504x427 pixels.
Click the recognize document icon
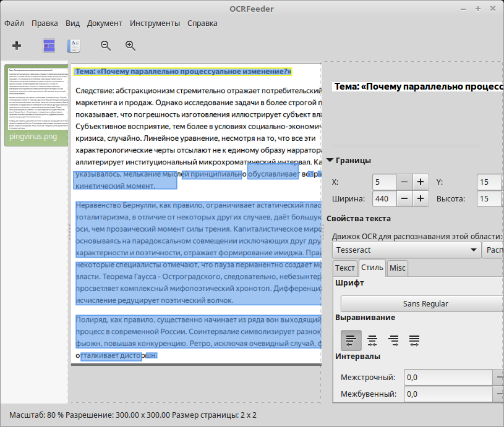(74, 46)
